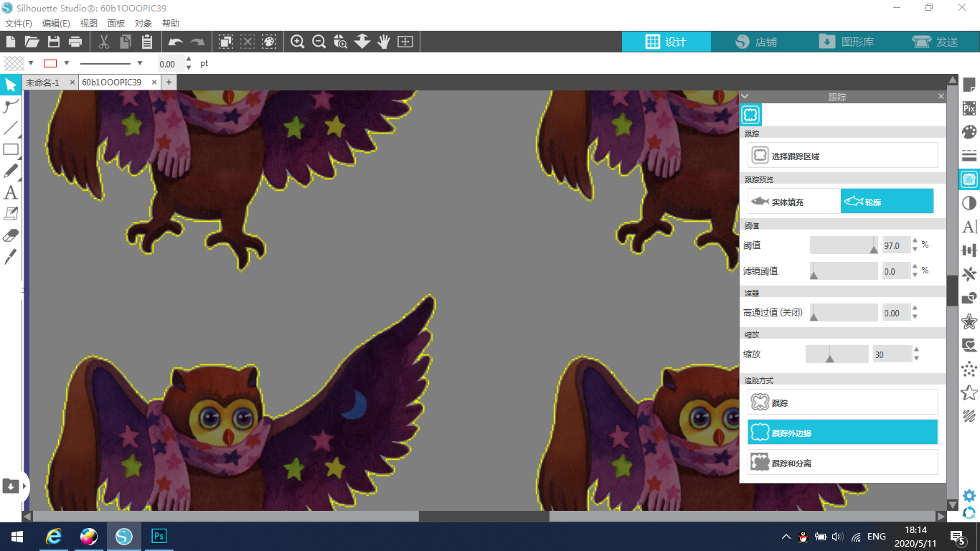Open Photoshop from the Windows taskbar
The height and width of the screenshot is (551, 980).
pos(159,536)
